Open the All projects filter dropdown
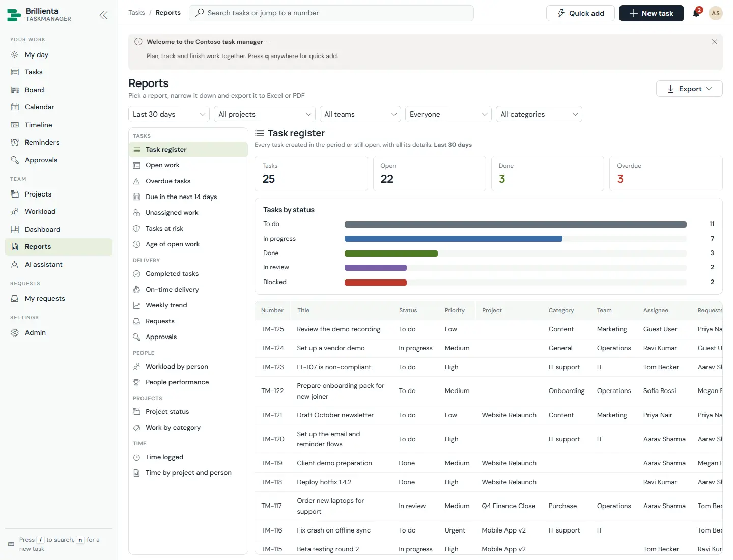The image size is (733, 560). 265,114
